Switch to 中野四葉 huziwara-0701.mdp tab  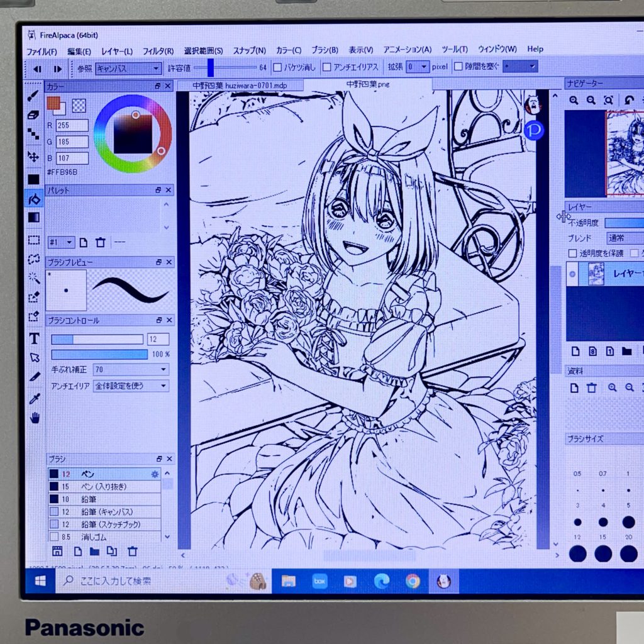239,85
